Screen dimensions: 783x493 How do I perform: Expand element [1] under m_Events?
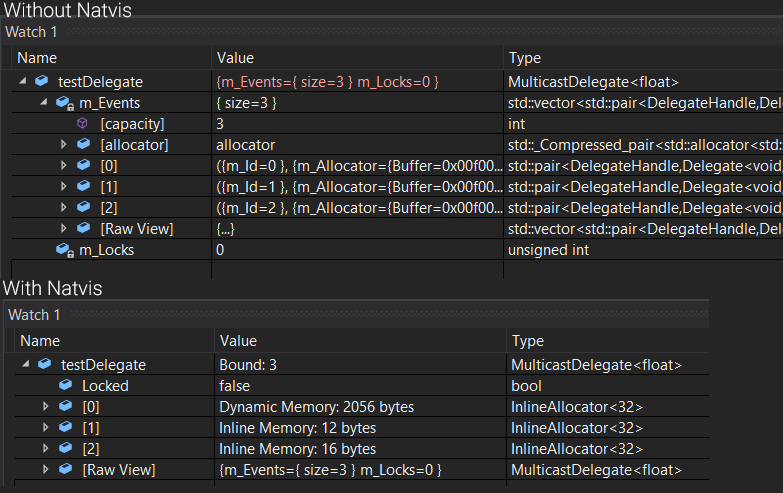click(x=63, y=186)
